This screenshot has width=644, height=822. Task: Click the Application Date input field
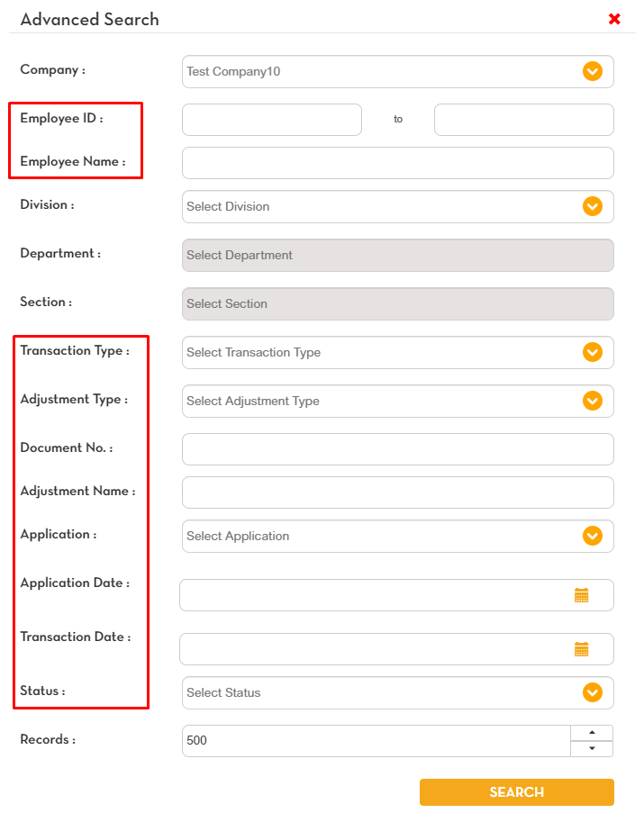pos(396,595)
